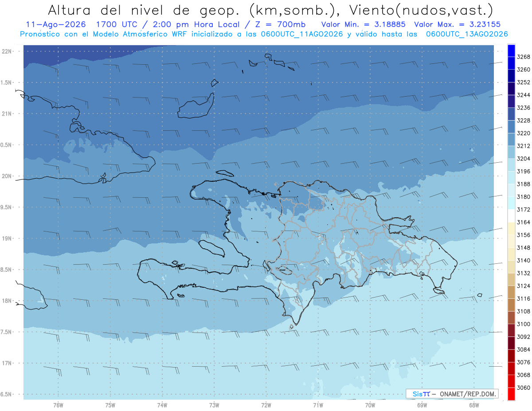Click the '3100' legend value
Viewport: 532px width, 411px height.
[524, 324]
